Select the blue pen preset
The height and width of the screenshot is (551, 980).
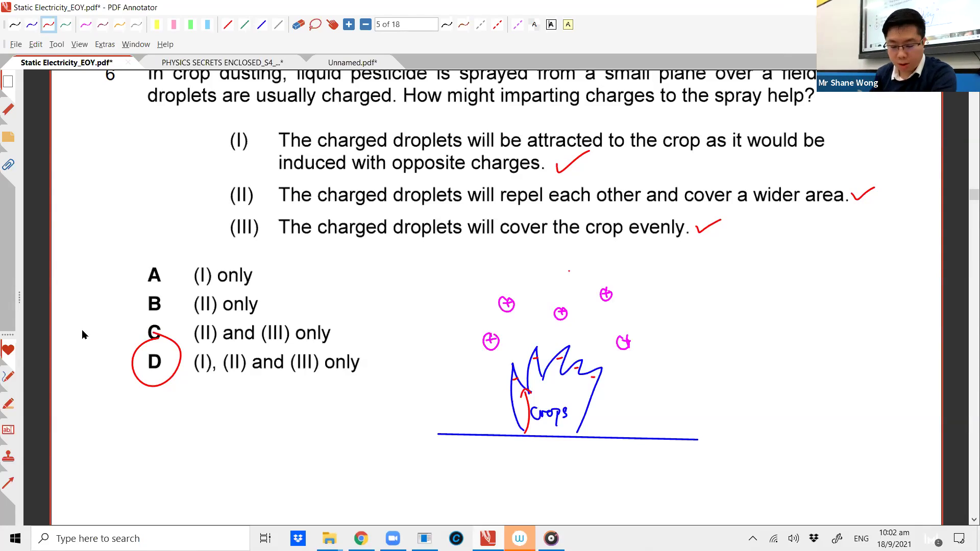click(x=32, y=24)
